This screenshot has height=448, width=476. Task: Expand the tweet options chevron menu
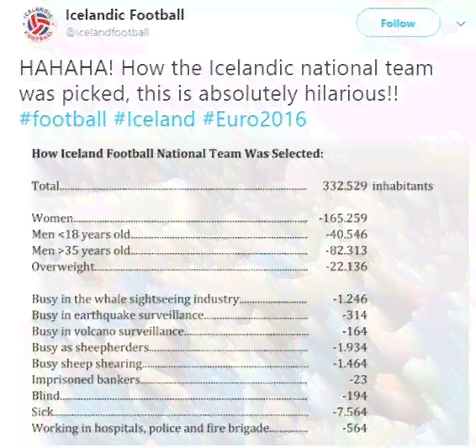pyautogui.click(x=461, y=24)
